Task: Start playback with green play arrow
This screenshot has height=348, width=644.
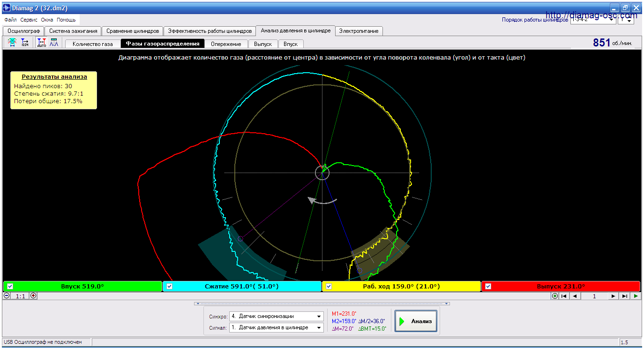Action: click(x=636, y=296)
